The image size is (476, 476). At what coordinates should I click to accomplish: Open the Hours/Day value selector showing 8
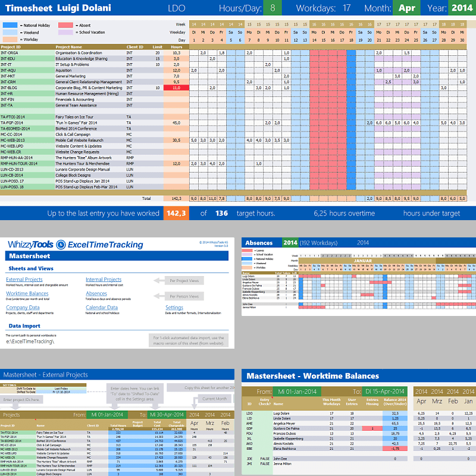tap(274, 8)
